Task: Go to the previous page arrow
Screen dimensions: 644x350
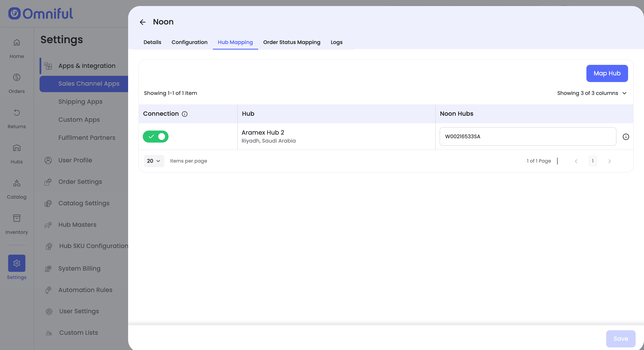Action: (x=576, y=161)
